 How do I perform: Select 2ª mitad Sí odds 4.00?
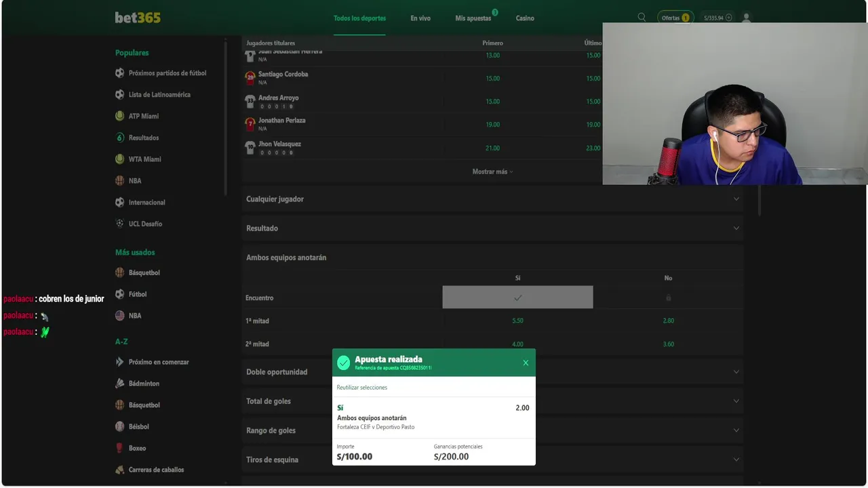tap(517, 344)
